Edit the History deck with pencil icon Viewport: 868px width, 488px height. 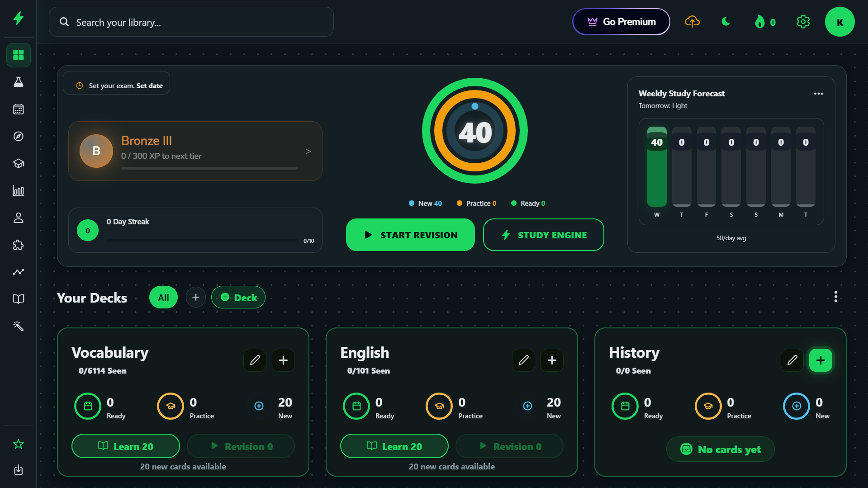[x=792, y=360]
